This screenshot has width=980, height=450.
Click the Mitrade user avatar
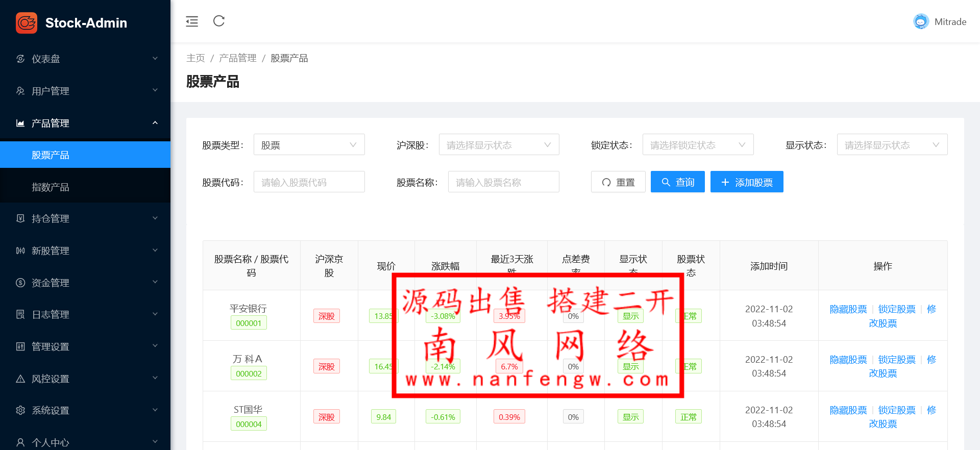(921, 21)
